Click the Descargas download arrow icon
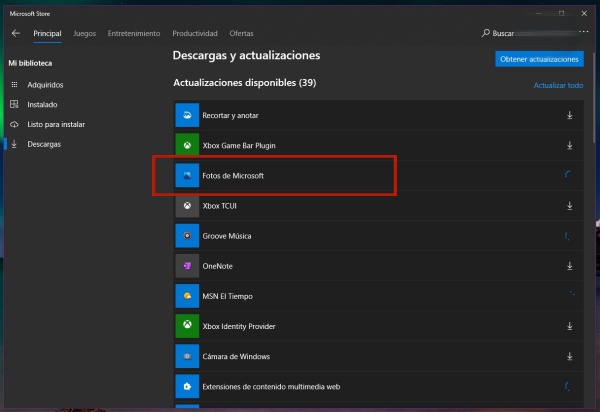 [14, 144]
